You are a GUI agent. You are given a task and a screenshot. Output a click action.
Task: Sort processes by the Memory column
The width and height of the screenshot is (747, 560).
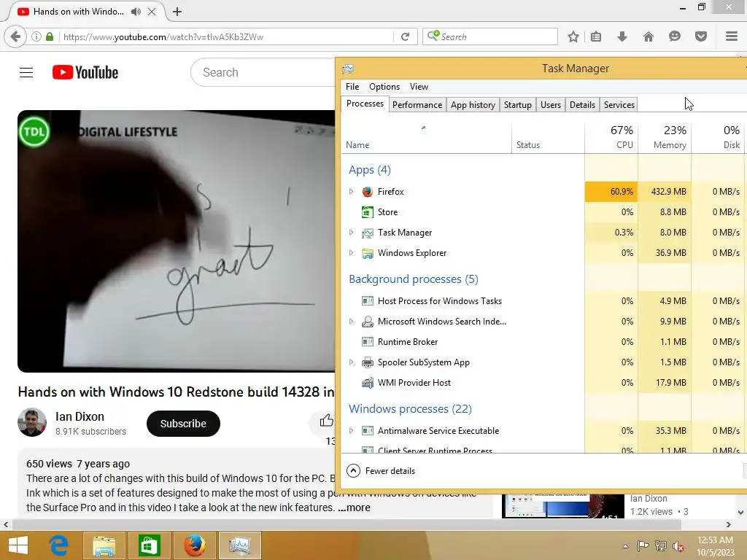click(x=665, y=138)
